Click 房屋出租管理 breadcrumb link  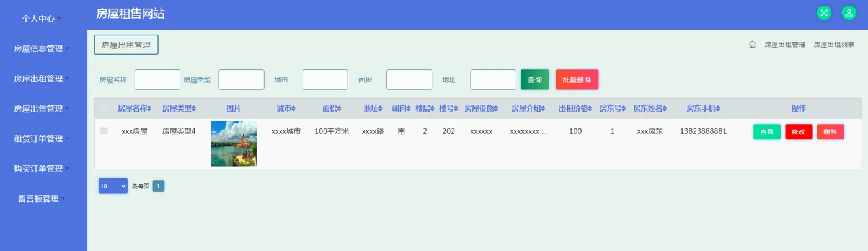coord(784,45)
